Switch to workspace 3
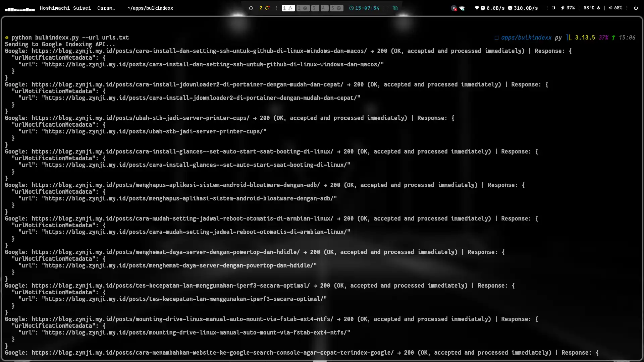Image resolution: width=644 pixels, height=362 pixels. click(x=315, y=8)
